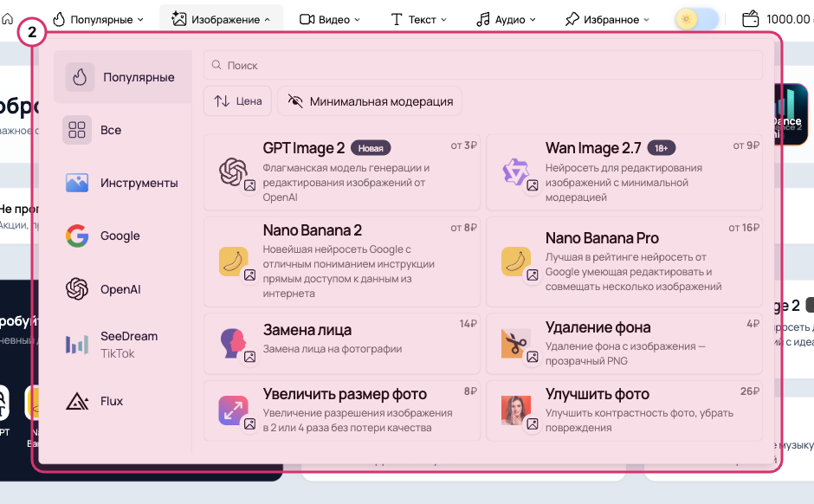This screenshot has height=504, width=814.
Task: Toggle the Минимальная модерация filter
Action: pyautogui.click(x=370, y=100)
